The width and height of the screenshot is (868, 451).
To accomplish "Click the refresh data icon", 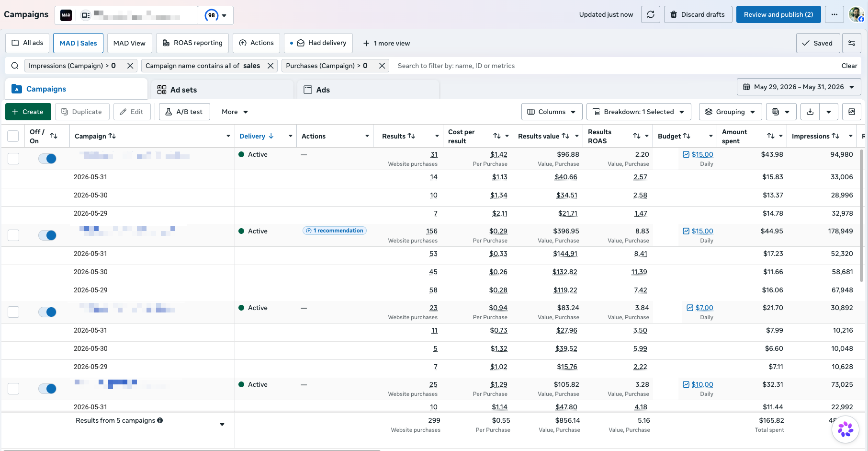I will [651, 14].
